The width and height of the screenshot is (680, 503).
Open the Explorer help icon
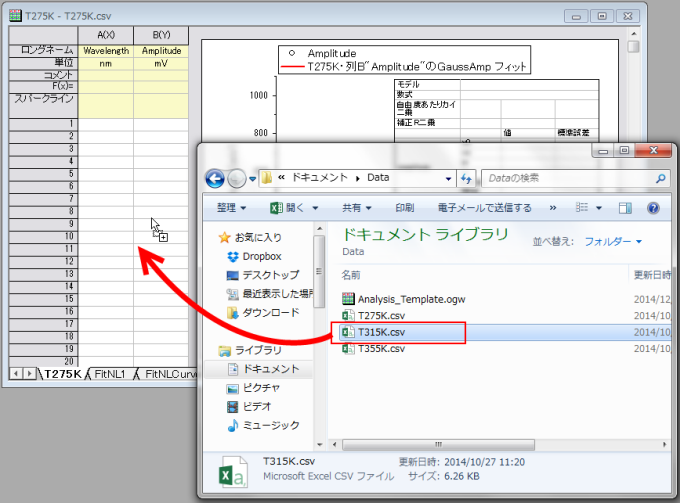(x=653, y=208)
